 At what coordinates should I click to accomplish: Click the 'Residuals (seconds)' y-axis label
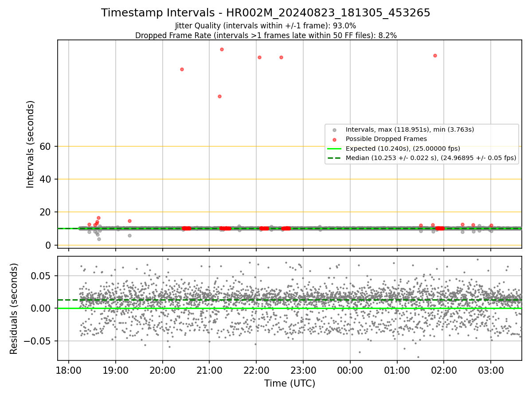(14, 309)
